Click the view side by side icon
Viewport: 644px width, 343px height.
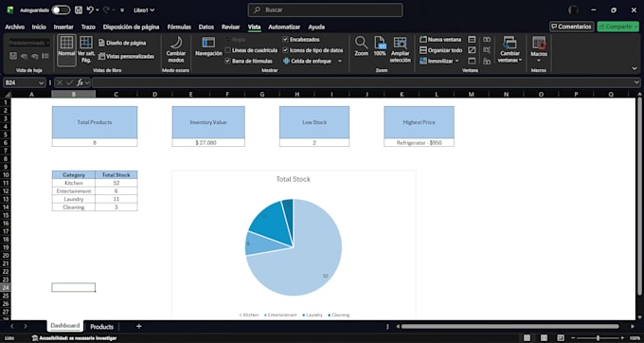(487, 40)
